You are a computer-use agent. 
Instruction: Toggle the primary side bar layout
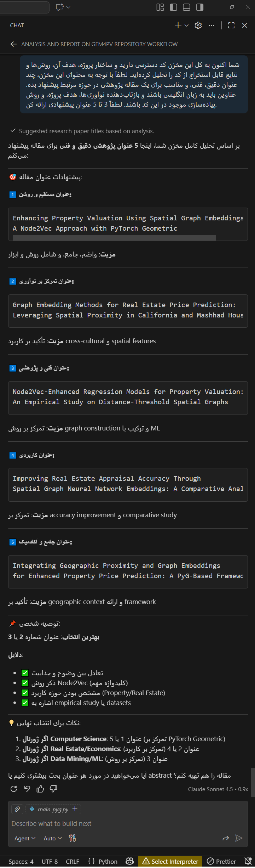tap(173, 7)
